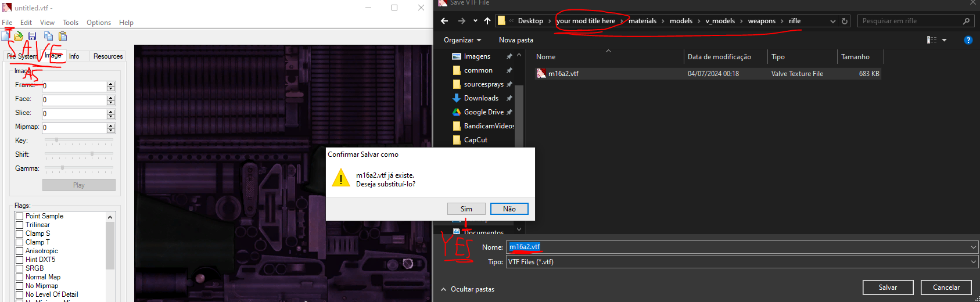Collapse folders with Ocultar pastas
The height and width of the screenshot is (302, 980).
(x=468, y=289)
